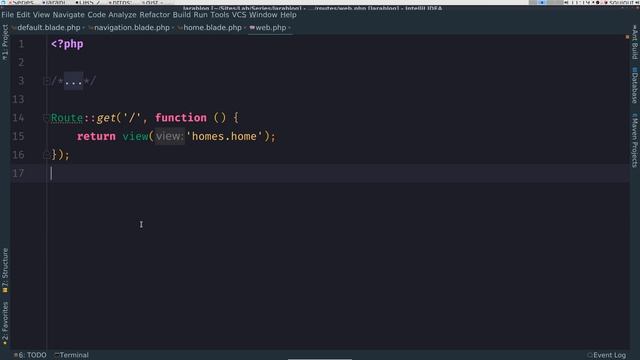Open the Edit menu
The height and width of the screenshot is (360, 640).
(x=23, y=15)
